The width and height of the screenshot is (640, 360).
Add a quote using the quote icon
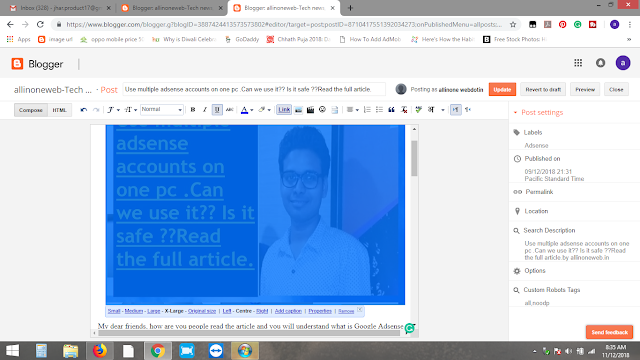point(391,110)
